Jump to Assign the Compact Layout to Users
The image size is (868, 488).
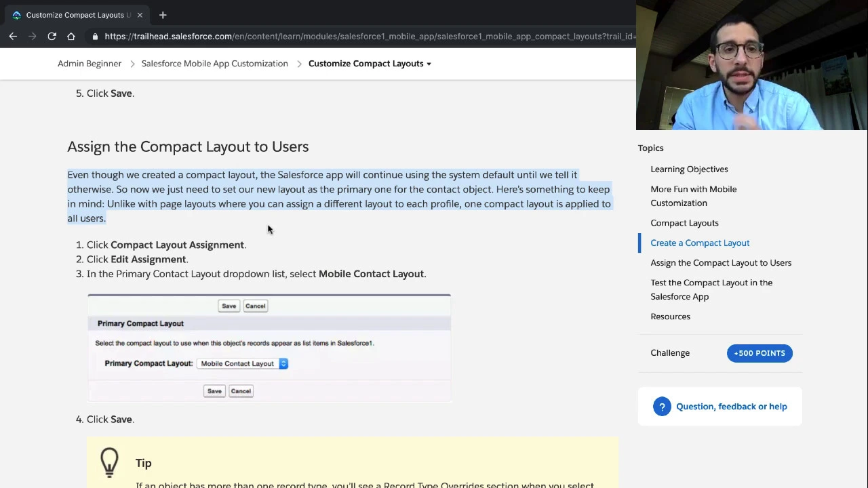pos(721,263)
